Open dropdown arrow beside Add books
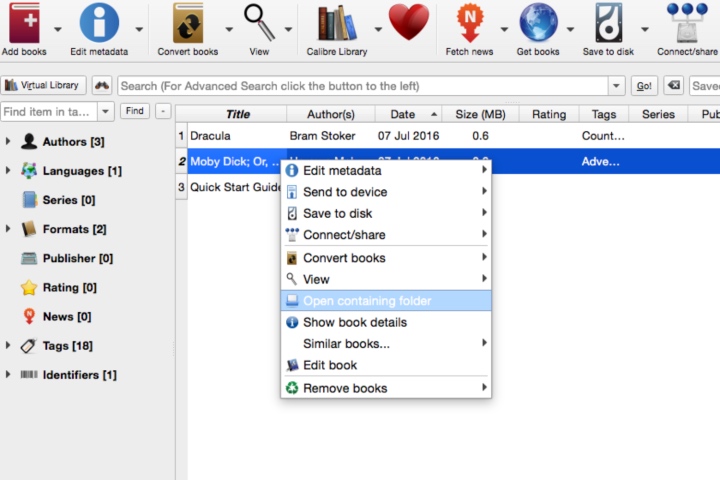The height and width of the screenshot is (480, 720). 57,29
